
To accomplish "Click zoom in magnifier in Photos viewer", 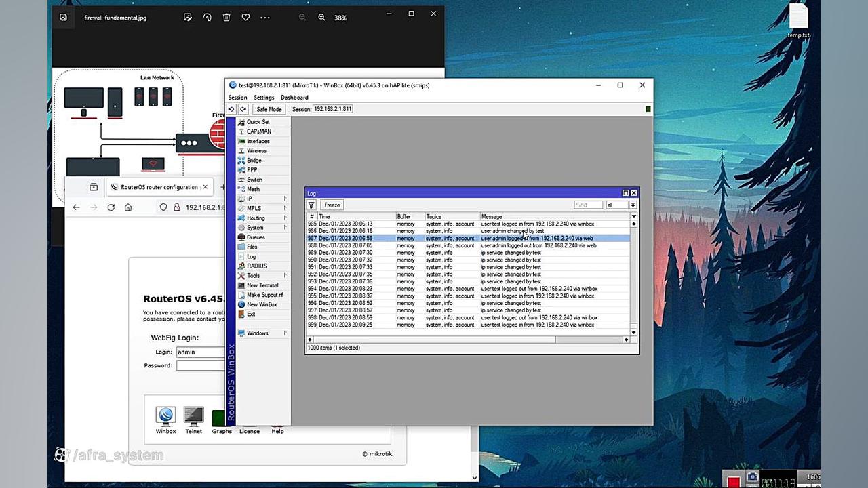I will (322, 17).
